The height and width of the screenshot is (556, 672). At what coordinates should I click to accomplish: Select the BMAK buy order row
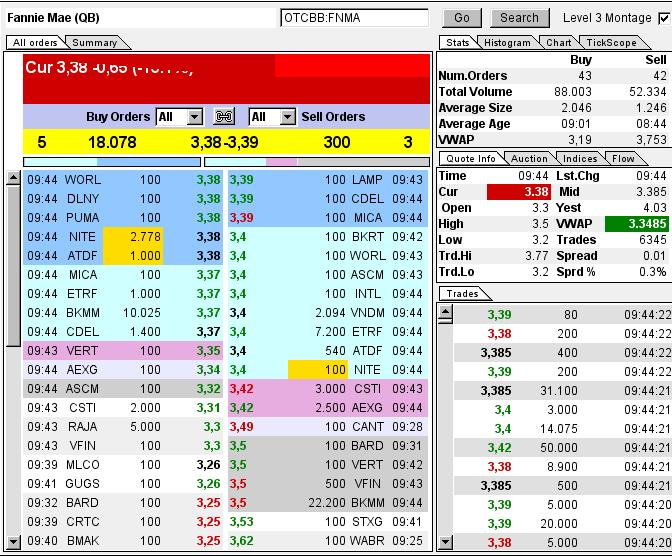(123, 541)
